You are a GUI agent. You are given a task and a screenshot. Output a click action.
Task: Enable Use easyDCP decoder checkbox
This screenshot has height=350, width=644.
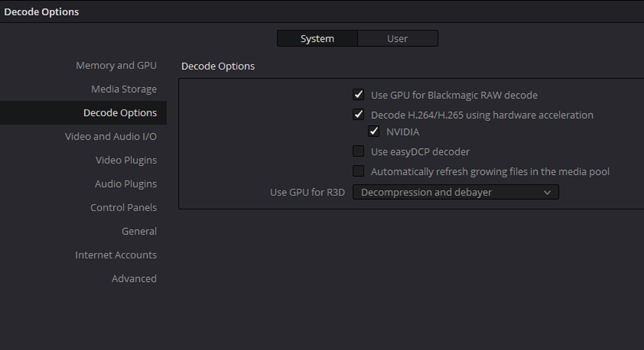(x=358, y=151)
